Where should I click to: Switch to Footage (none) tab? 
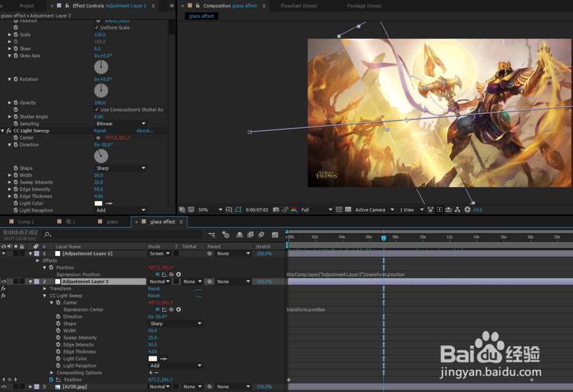coord(364,6)
